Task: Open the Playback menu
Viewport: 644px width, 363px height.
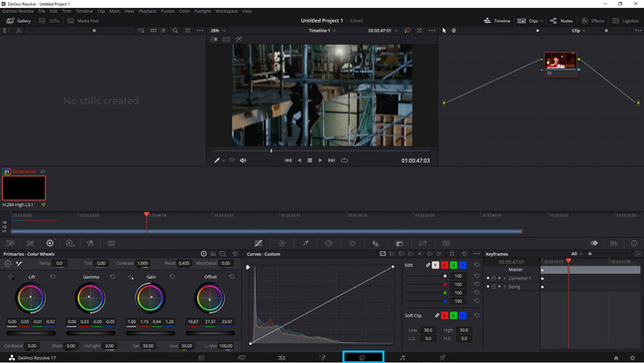Action: click(148, 11)
